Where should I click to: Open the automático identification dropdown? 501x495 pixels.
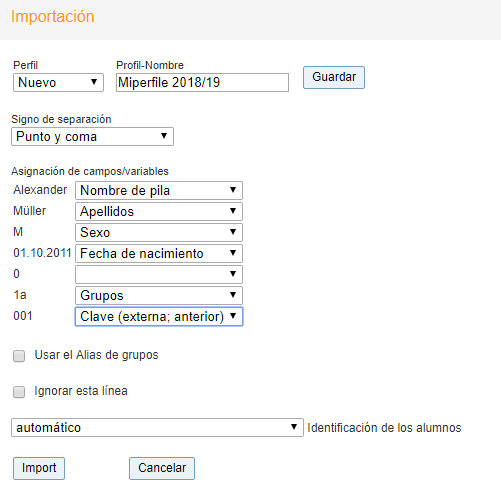tap(157, 427)
